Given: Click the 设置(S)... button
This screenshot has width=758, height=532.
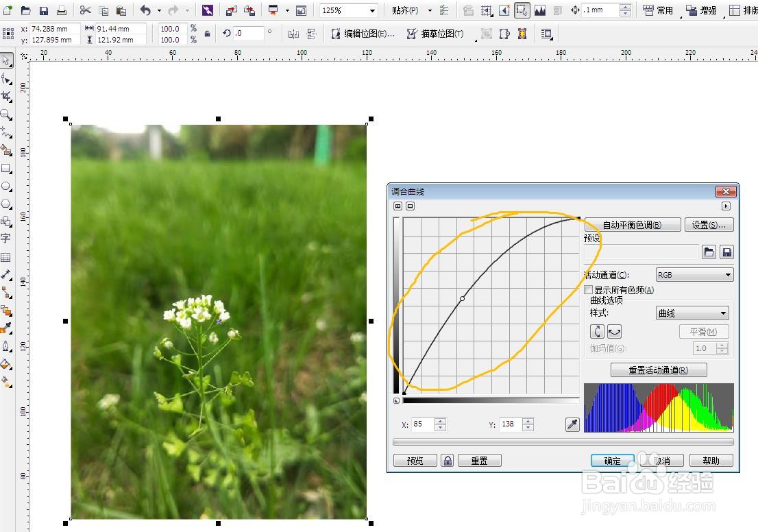Looking at the screenshot, I should click(709, 225).
